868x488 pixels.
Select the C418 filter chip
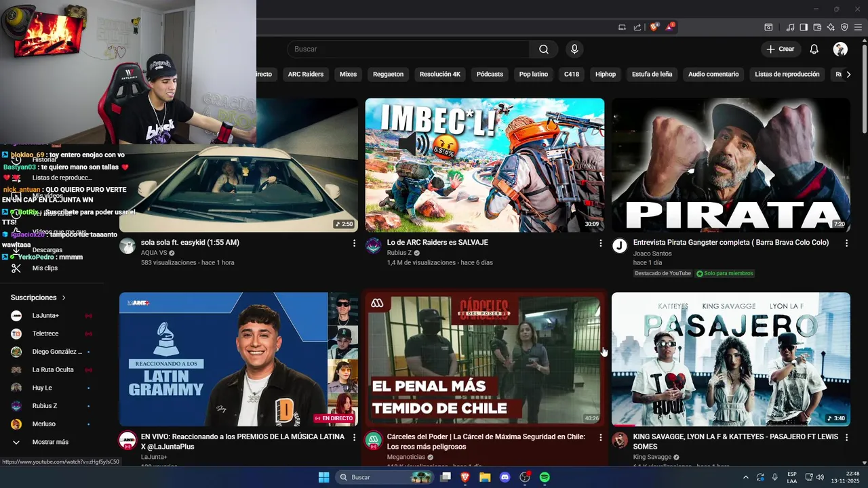click(x=572, y=75)
